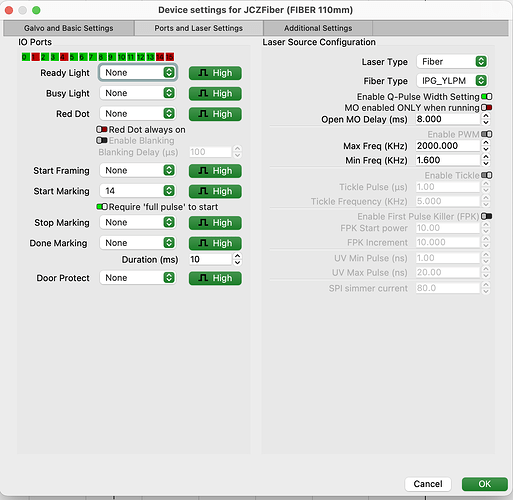This screenshot has height=500, width=513.
Task: Open Fiber Type dropdown
Action: tap(452, 81)
